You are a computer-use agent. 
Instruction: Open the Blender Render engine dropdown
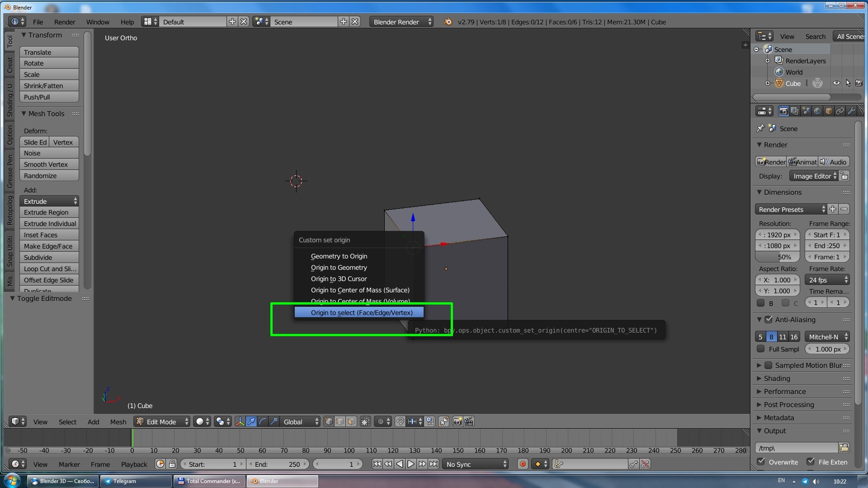401,22
